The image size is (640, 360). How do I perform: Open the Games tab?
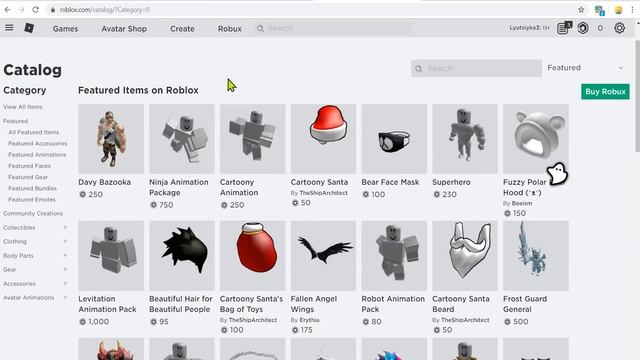point(65,29)
